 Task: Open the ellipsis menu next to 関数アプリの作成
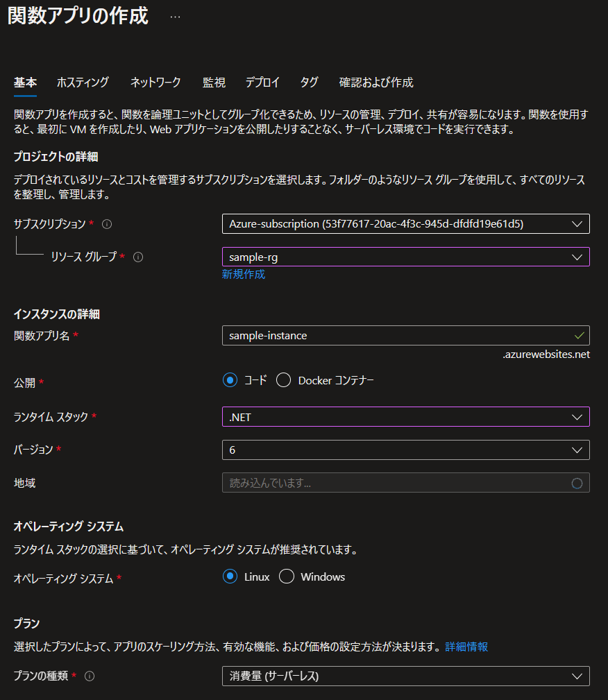pos(175,17)
